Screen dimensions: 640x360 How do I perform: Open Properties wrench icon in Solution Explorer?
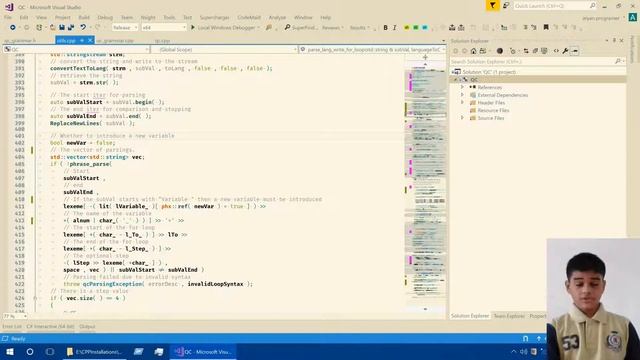tap(565, 51)
